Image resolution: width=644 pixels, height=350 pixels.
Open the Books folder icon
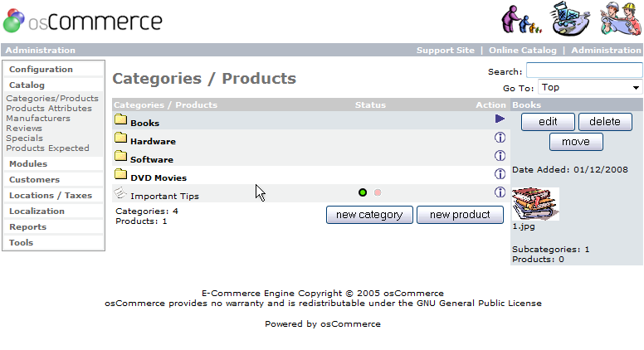pyautogui.click(x=120, y=120)
